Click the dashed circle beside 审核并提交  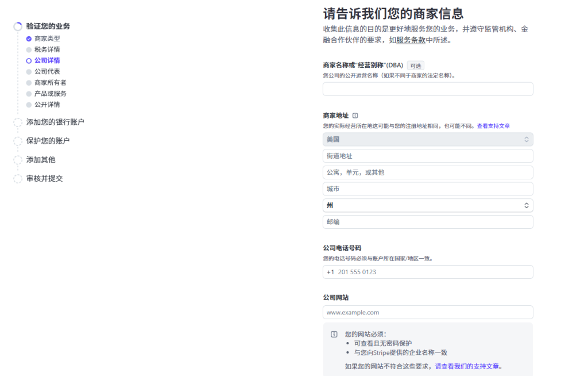click(18, 179)
